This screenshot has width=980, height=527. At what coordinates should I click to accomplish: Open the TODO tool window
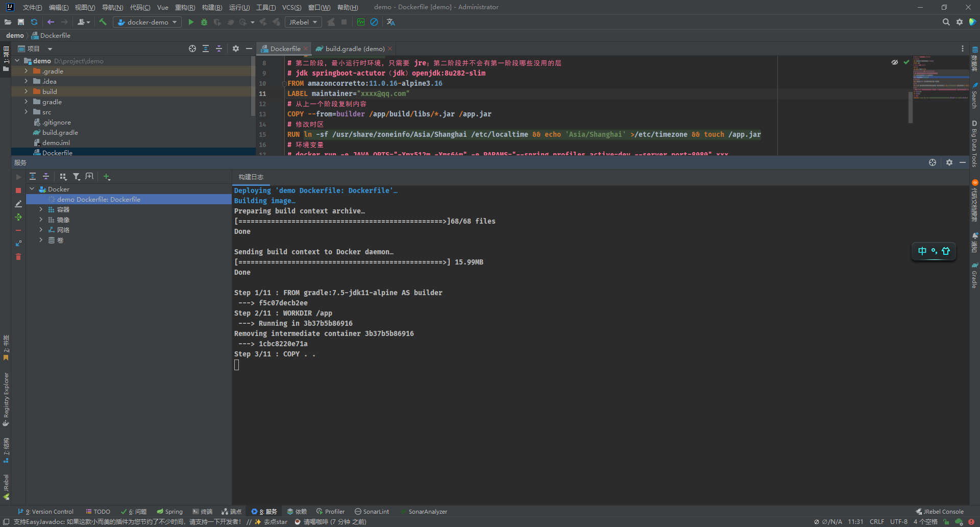(98, 511)
